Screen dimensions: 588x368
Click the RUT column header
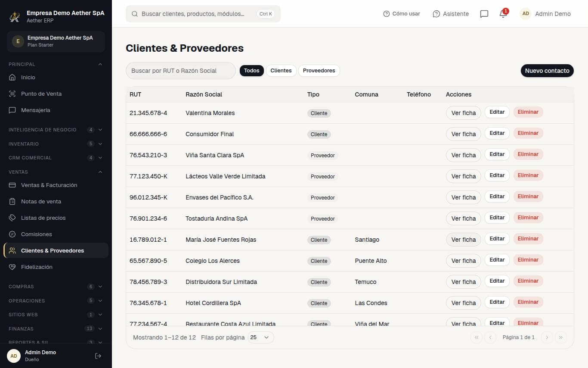(136, 94)
